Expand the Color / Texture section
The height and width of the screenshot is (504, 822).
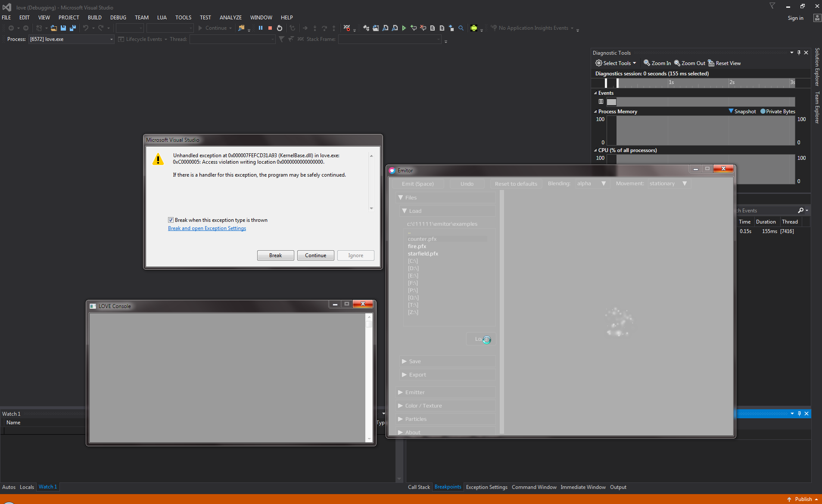click(x=445, y=406)
